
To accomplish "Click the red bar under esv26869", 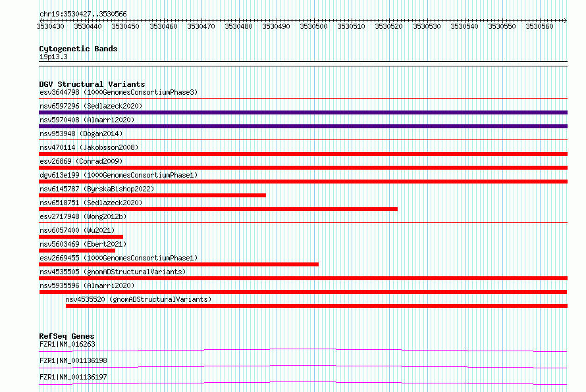I will 303,168.
